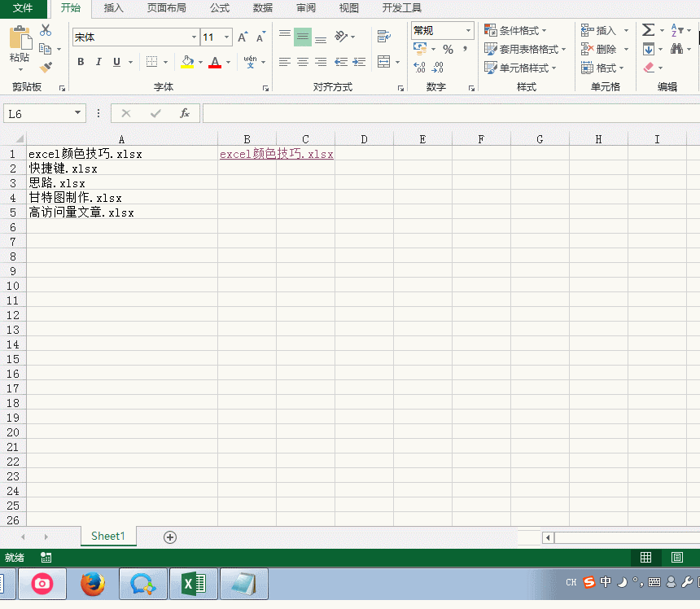Viewport: 700px width, 609px height.
Task: Click the wén phonetic guide icon
Action: [x=250, y=62]
